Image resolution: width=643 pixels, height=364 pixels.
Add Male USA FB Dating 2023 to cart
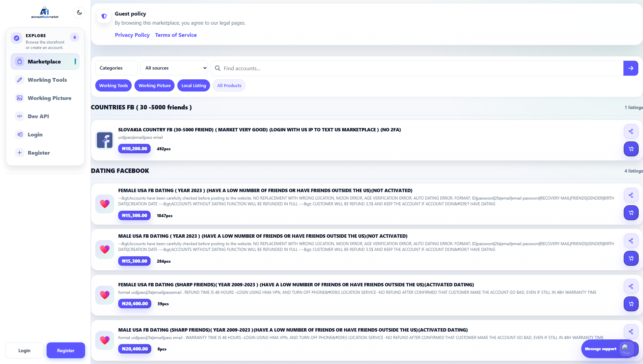click(x=631, y=258)
